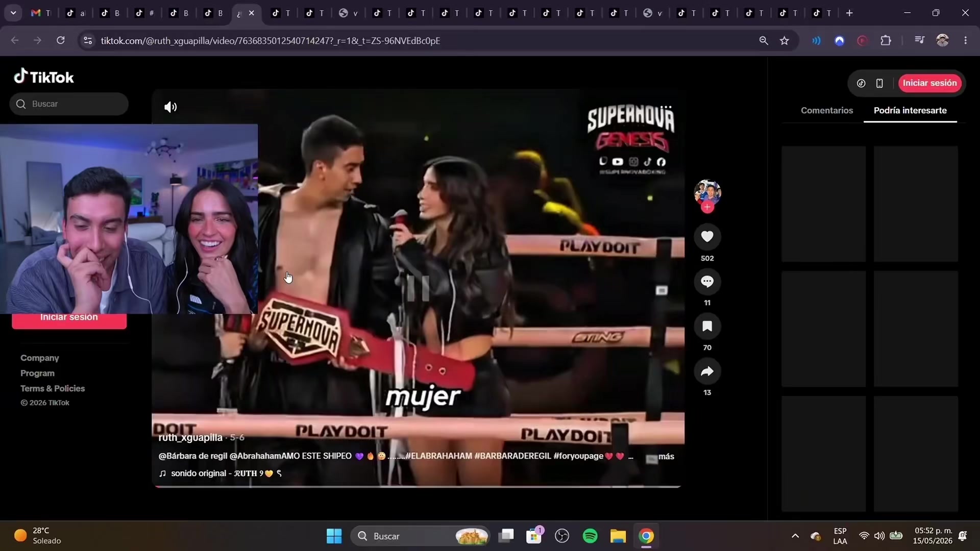Open the notifications bell
Screen dimensions: 980x551
pos(963,536)
